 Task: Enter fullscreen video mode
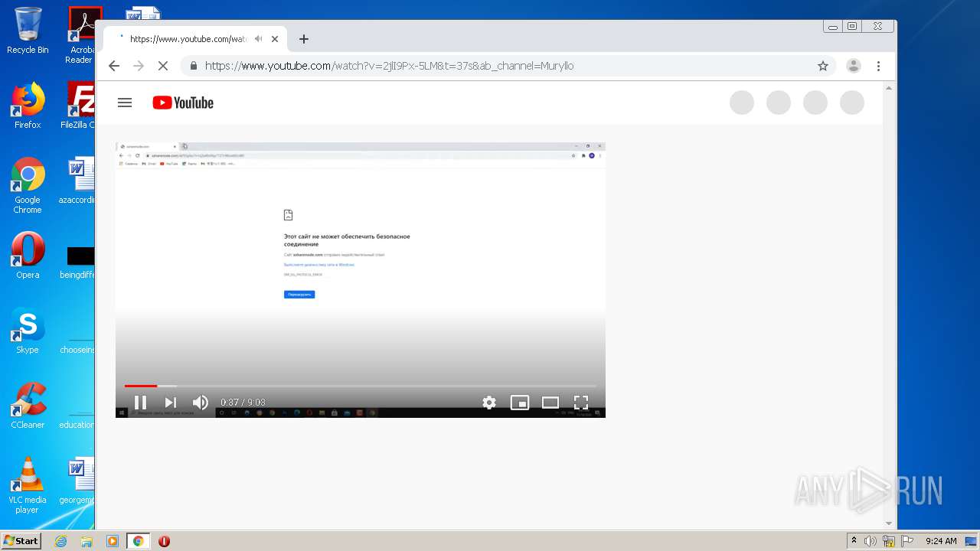coord(581,403)
